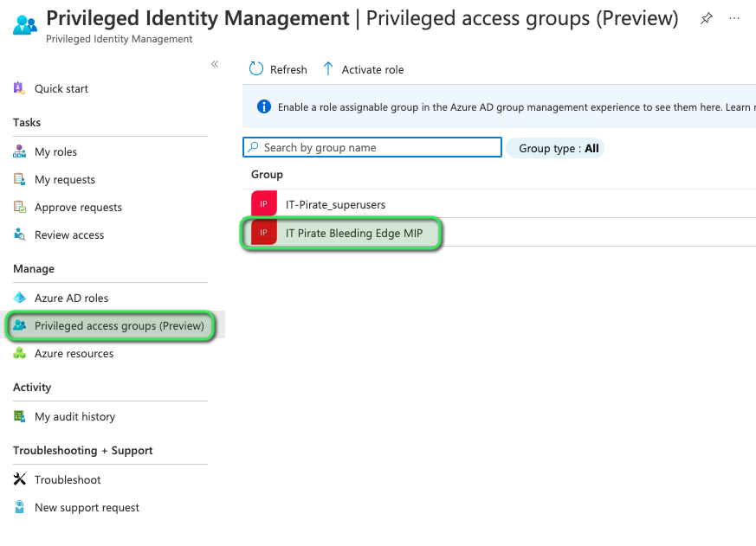Create a New support request
This screenshot has height=546, width=756.
(x=87, y=507)
